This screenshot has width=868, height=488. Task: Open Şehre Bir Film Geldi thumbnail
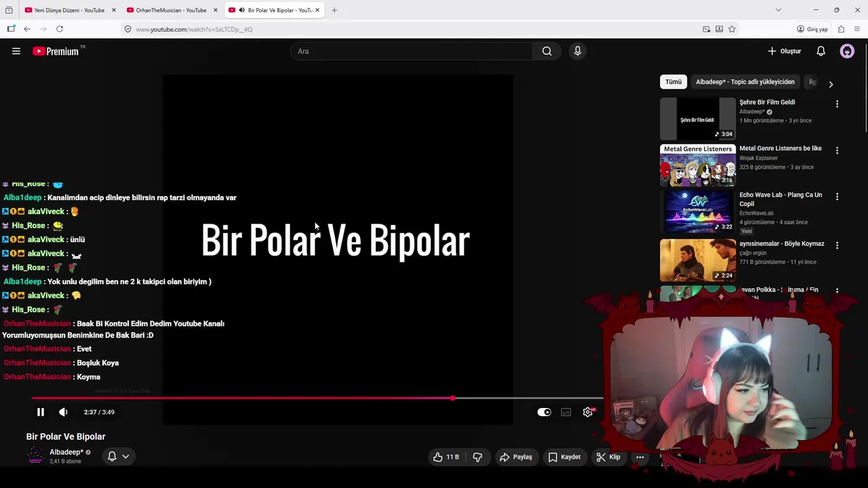tap(698, 119)
